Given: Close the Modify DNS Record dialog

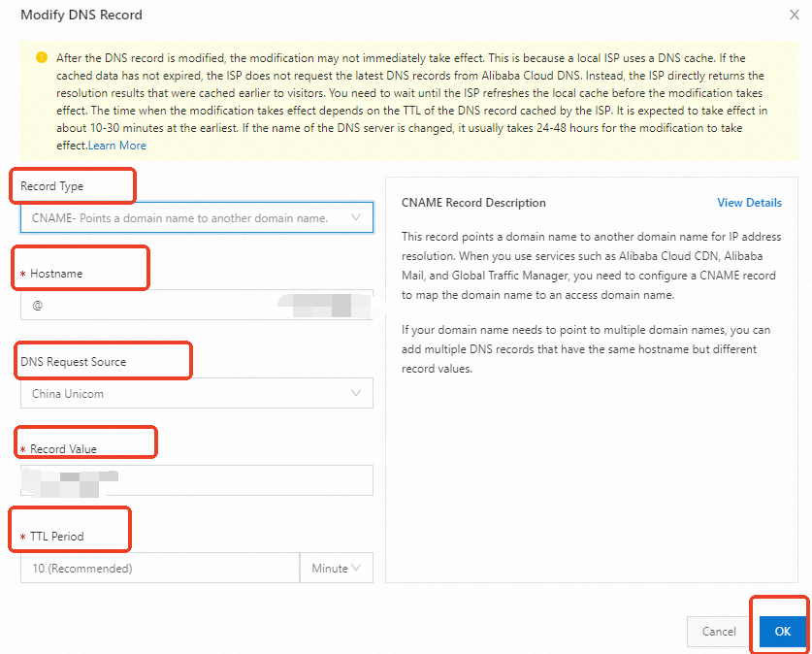Looking at the screenshot, I should [x=796, y=16].
